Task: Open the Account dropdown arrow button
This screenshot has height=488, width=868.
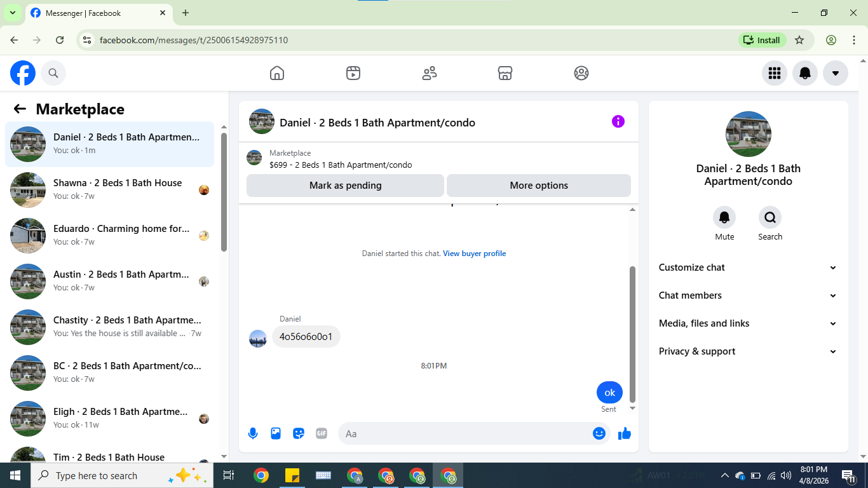Action: point(836,73)
